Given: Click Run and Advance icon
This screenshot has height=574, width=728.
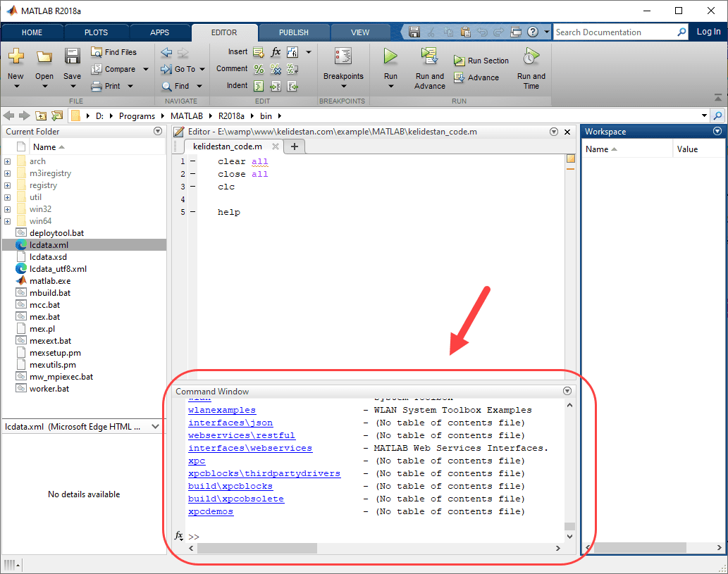Looking at the screenshot, I should [x=429, y=56].
